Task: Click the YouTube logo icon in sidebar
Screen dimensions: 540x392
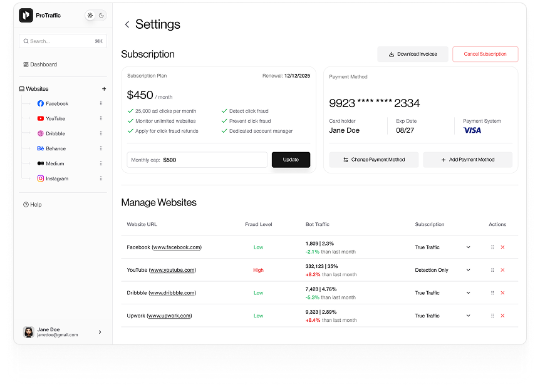Action: click(41, 119)
